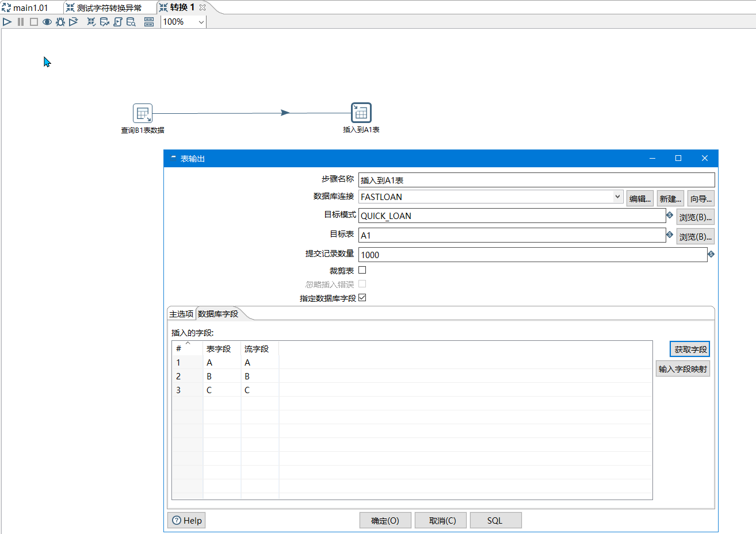Select row 1 table field A
This screenshot has height=534, width=756.
(x=222, y=362)
